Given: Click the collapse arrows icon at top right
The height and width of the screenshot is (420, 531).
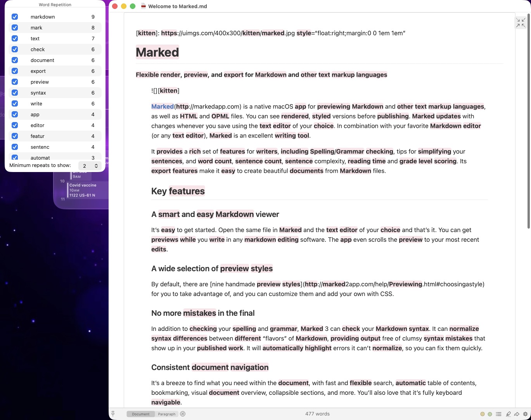Looking at the screenshot, I should click(521, 22).
